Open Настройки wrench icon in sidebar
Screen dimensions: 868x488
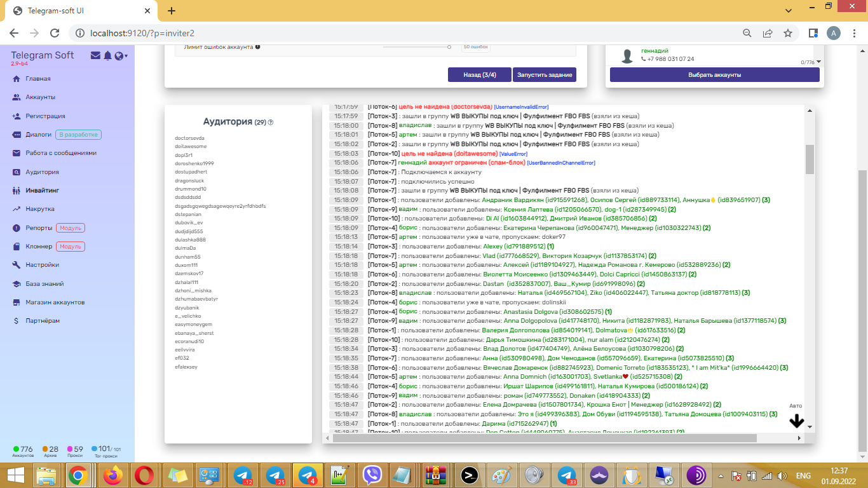pos(17,265)
